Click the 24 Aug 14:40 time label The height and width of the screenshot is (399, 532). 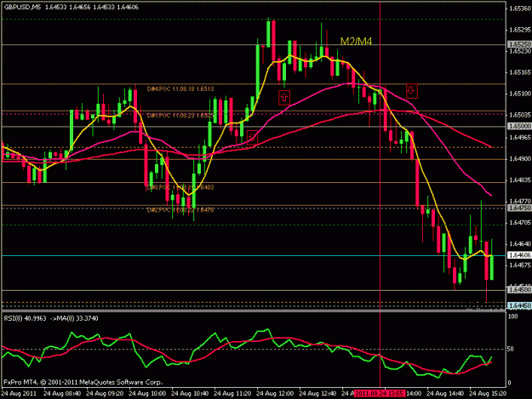445,394
